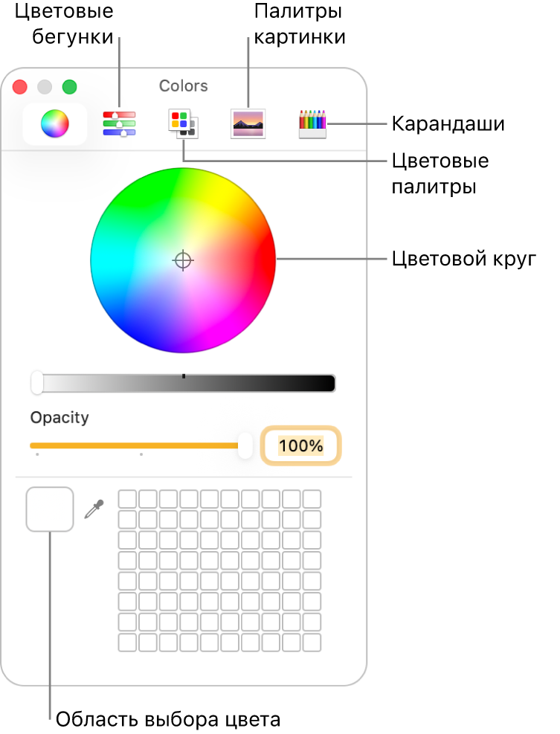The height and width of the screenshot is (734, 560).
Task: Click the green zoom button of Colors window
Action: click(69, 87)
